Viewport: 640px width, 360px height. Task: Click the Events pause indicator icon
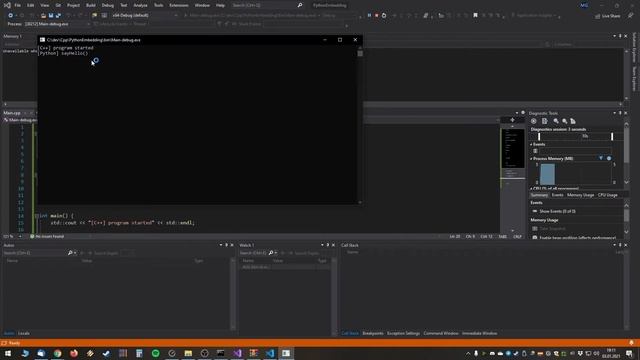pos(536,151)
